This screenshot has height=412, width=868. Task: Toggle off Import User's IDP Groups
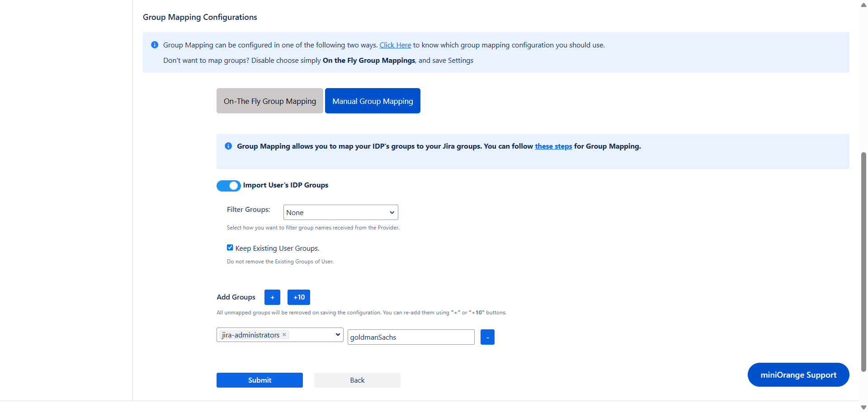pos(229,186)
